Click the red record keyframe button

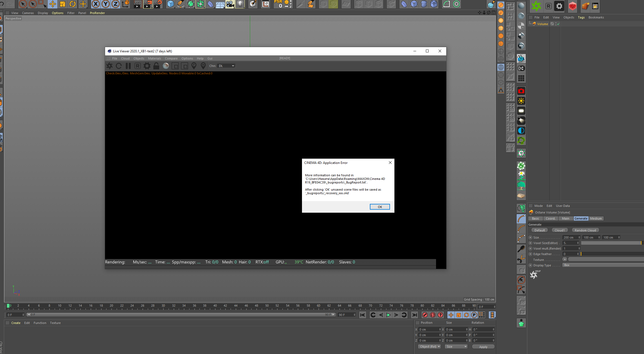(425, 315)
